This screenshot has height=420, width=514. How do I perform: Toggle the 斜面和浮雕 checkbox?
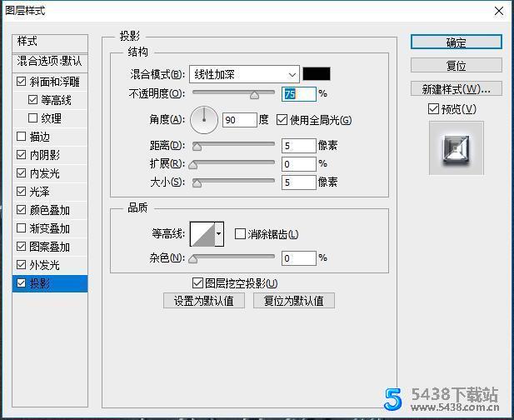[22, 82]
